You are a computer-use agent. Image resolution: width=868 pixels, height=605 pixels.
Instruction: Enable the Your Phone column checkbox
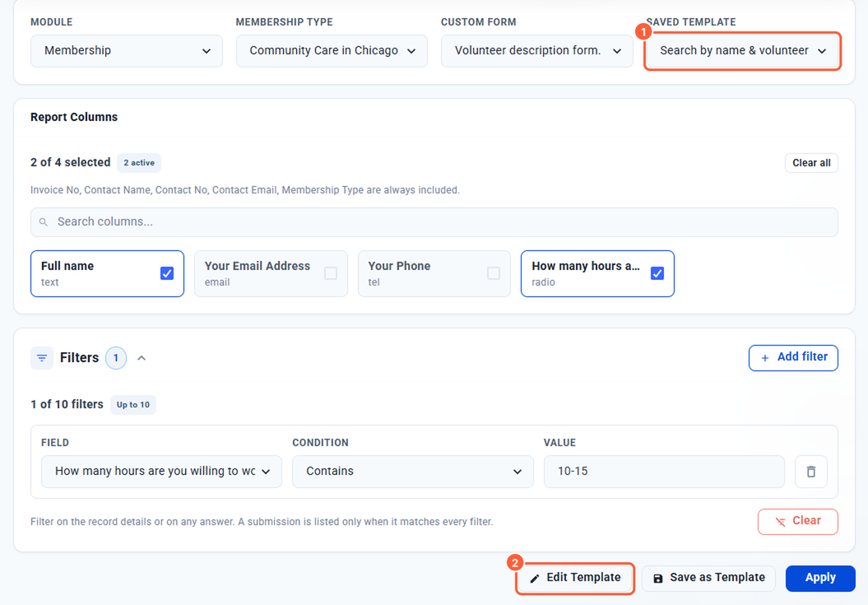pos(493,273)
